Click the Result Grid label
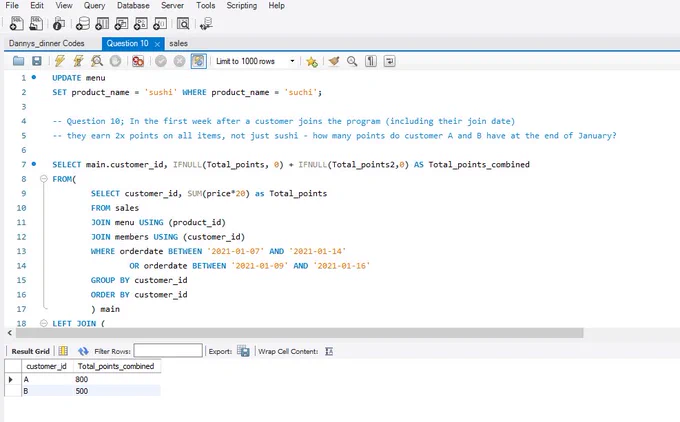The width and height of the screenshot is (680, 422). point(30,351)
